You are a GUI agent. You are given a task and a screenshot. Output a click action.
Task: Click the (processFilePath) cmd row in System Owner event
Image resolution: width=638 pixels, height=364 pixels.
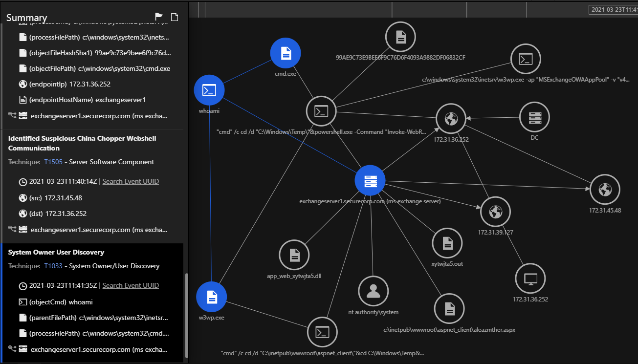pyautogui.click(x=93, y=333)
